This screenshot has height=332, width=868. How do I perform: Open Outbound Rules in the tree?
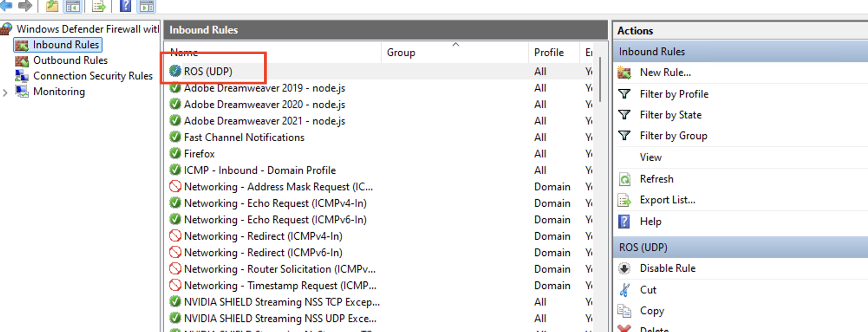point(70,60)
